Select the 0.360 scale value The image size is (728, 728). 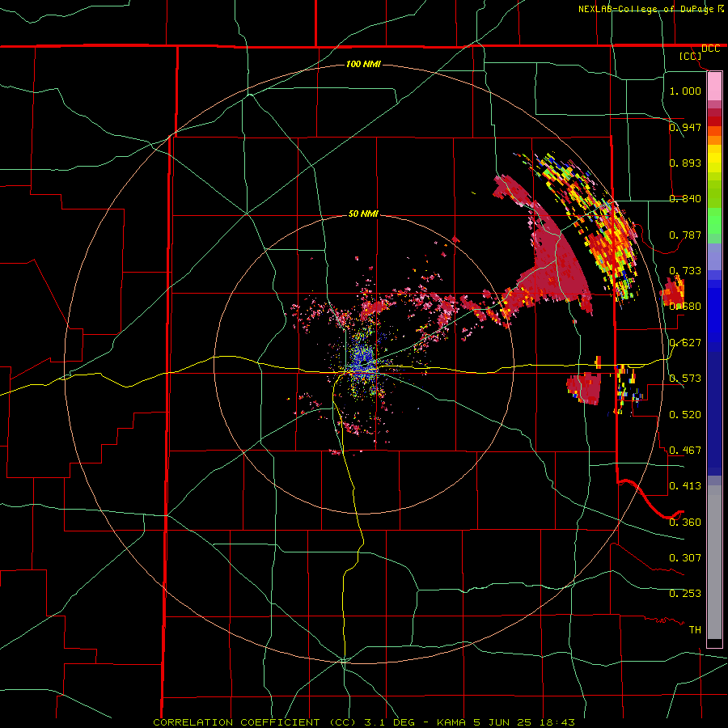tap(685, 522)
